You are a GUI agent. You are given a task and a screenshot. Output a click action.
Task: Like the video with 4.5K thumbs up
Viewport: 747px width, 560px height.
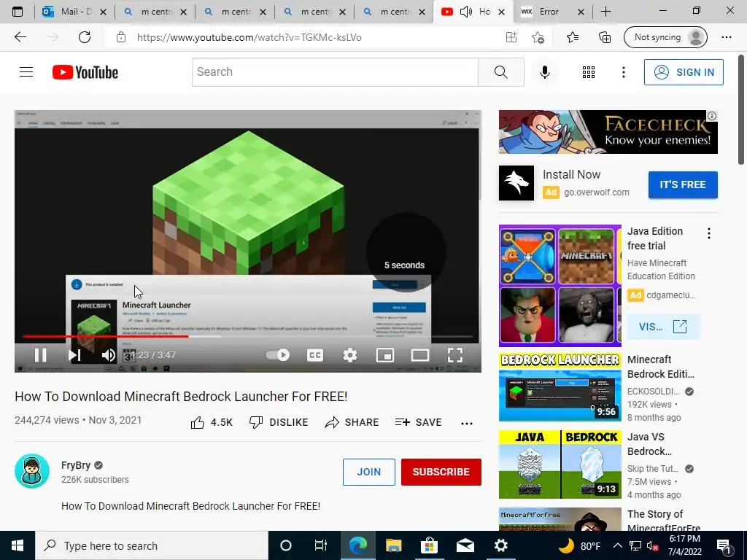point(212,422)
